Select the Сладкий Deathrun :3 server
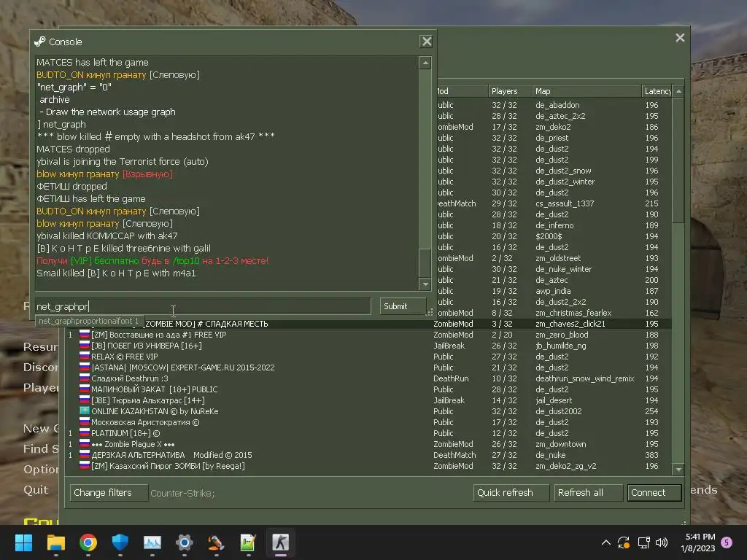The width and height of the screenshot is (747, 560). [369, 378]
